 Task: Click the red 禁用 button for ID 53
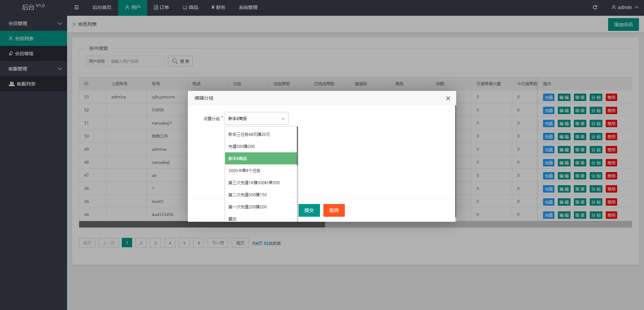611,98
